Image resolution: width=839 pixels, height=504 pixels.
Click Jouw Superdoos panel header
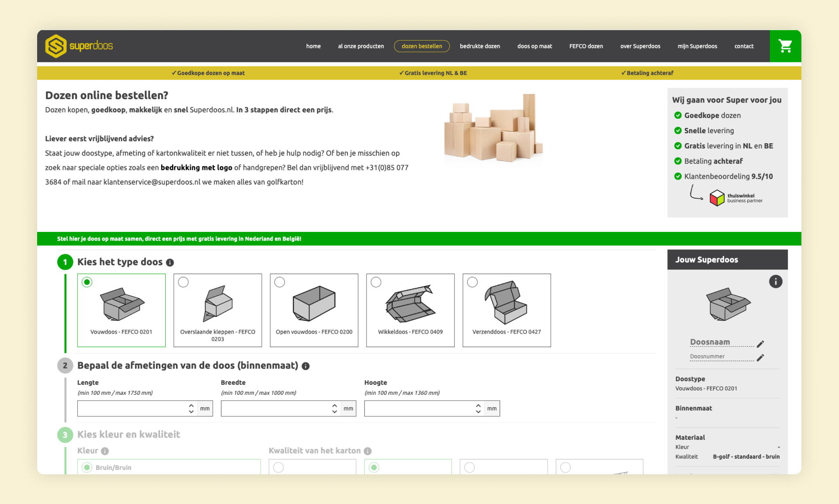[x=727, y=260]
